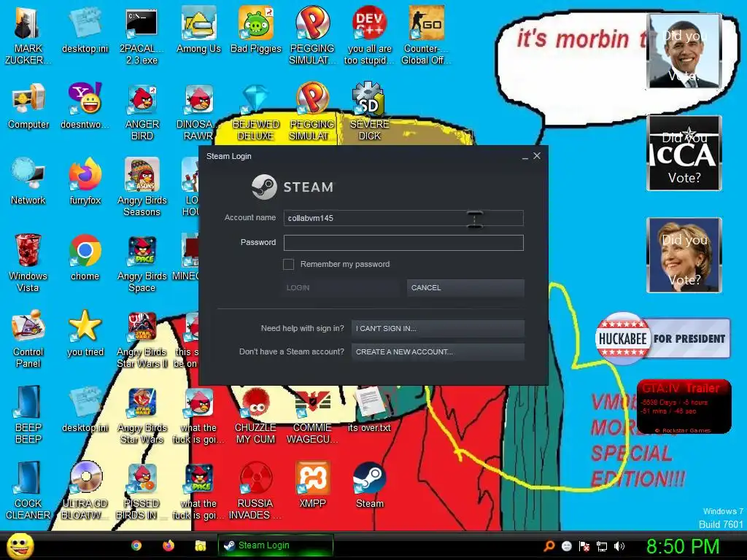Open the Steam desktop shortcut

[x=369, y=486]
